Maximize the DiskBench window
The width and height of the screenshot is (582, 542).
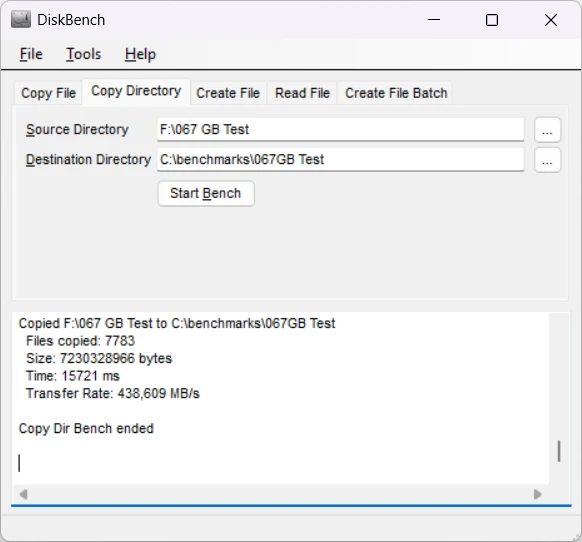pyautogui.click(x=492, y=20)
